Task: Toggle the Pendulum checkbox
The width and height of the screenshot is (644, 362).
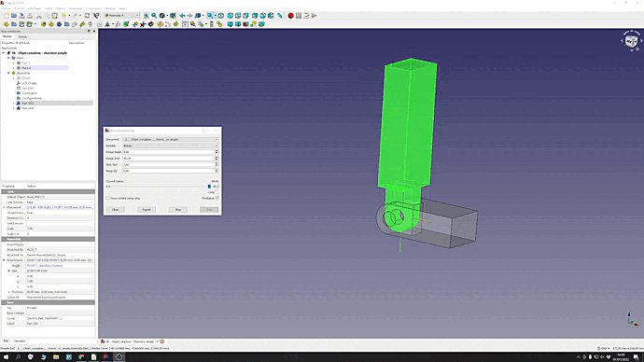Action: (217, 198)
